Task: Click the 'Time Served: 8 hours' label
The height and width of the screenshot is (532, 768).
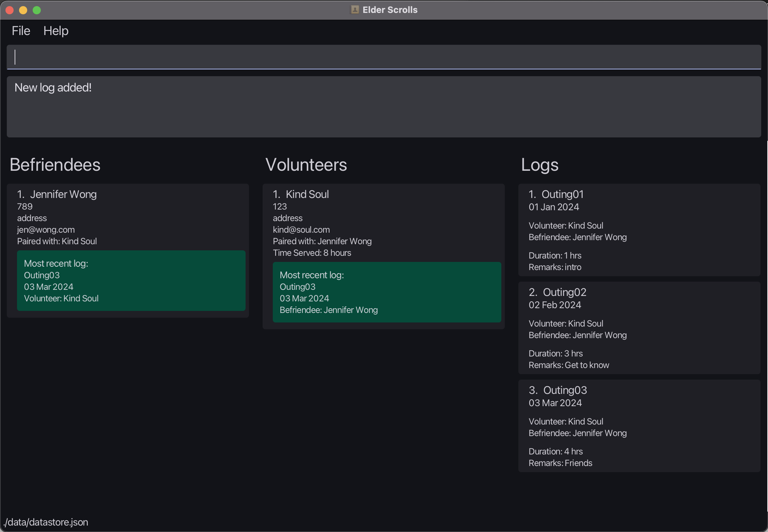Action: click(312, 253)
